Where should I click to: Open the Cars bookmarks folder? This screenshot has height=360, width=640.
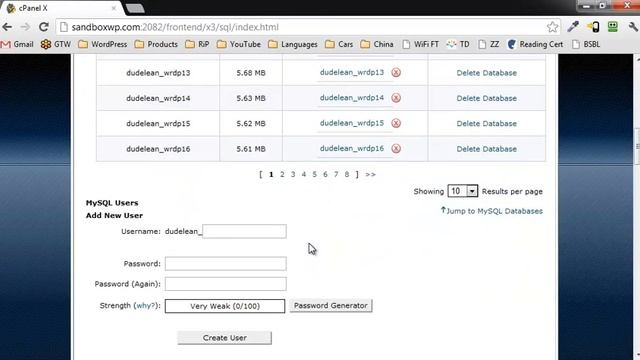point(339,44)
